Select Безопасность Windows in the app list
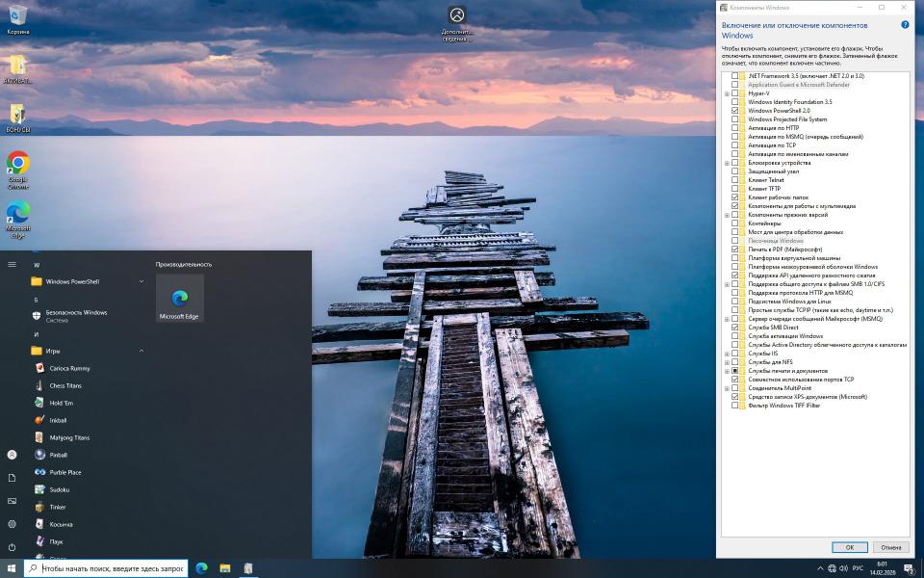The image size is (924, 578). (76, 316)
